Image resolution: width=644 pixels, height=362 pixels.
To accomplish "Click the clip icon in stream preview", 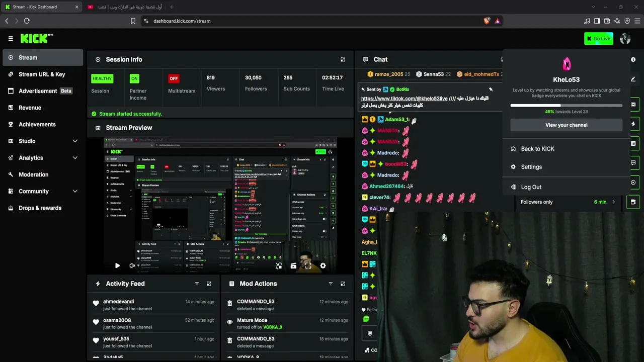I will 293,266.
